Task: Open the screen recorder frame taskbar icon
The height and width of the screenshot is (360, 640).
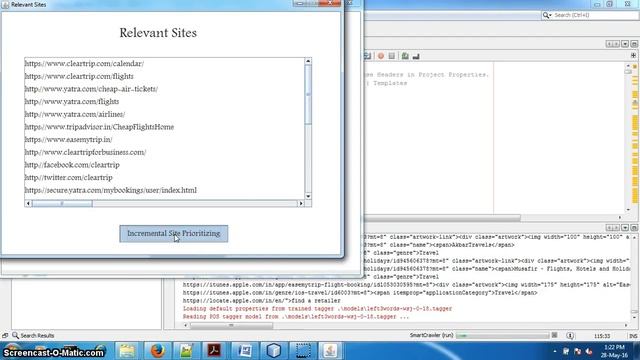Action: (x=303, y=351)
